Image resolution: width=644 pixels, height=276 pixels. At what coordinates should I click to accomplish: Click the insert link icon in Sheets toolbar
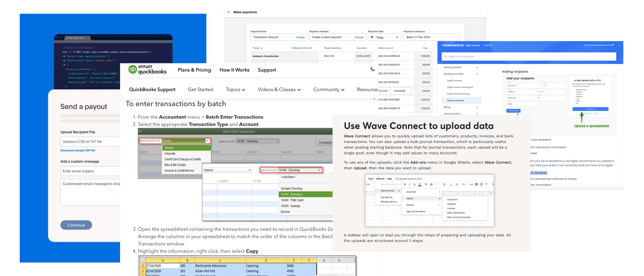pos(471,185)
